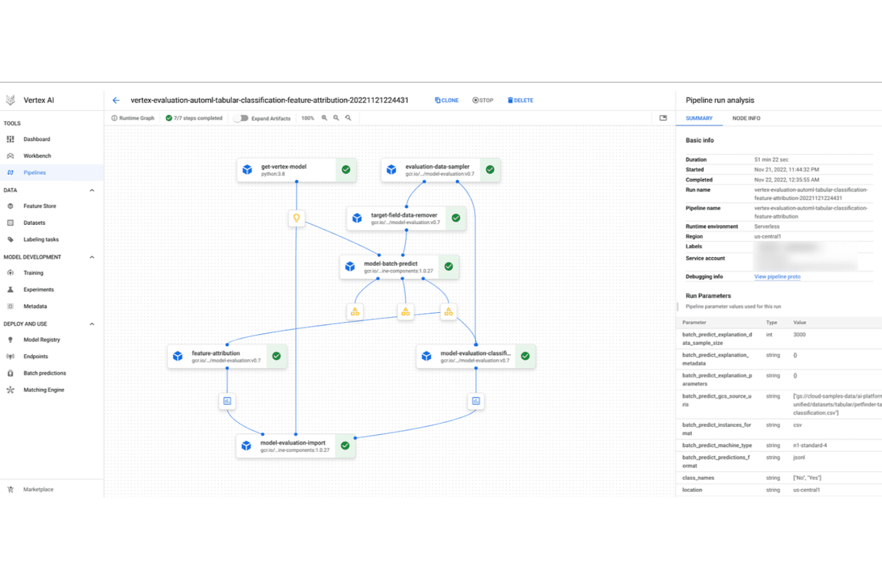882x588 pixels.
Task: Click the Batch predictions icon
Action: coord(10,372)
